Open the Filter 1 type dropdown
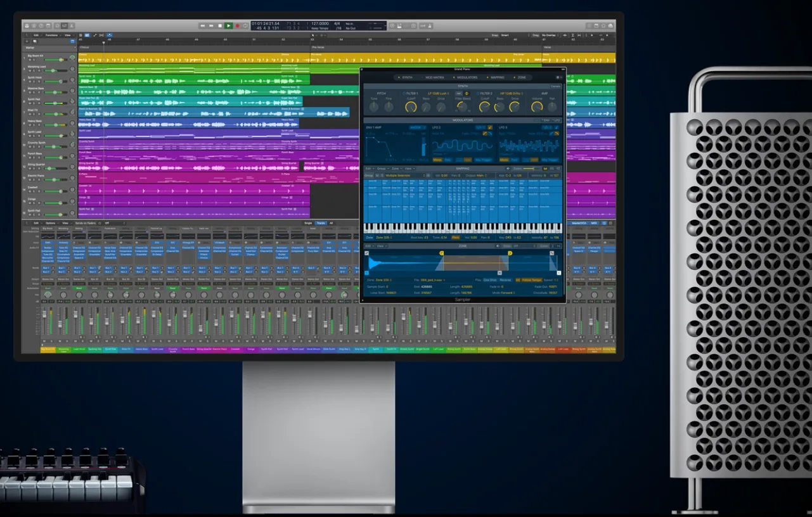 click(439, 94)
